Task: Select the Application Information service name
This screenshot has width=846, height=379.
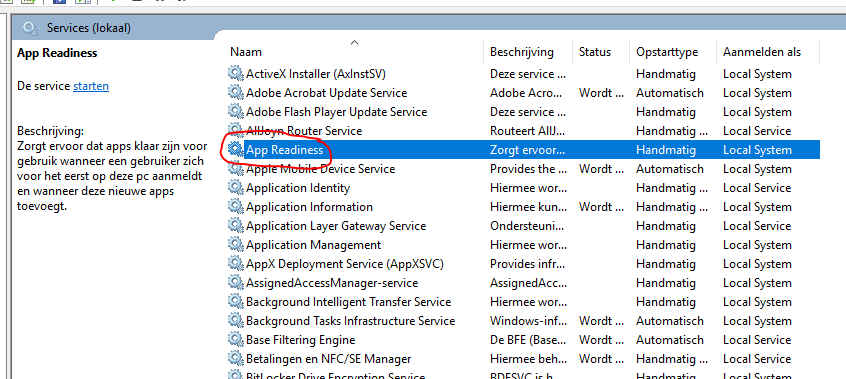Action: coord(309,206)
